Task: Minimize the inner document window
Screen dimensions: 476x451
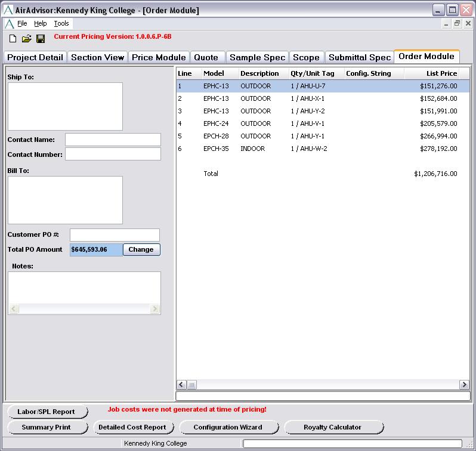Action: coord(446,24)
